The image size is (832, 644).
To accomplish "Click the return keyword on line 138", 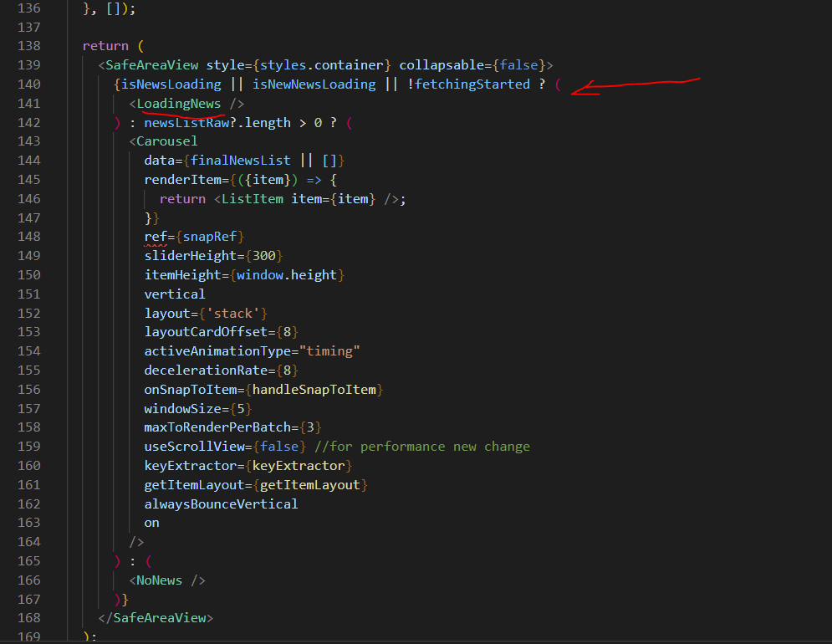I will click(x=105, y=46).
